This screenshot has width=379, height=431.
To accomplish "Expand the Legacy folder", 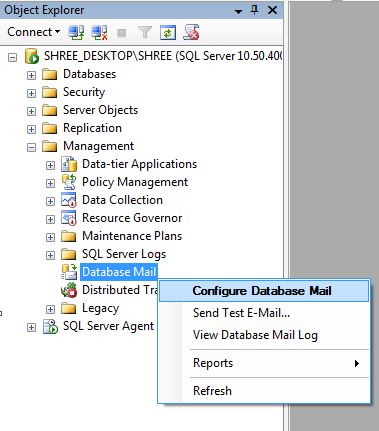I will [x=50, y=309].
